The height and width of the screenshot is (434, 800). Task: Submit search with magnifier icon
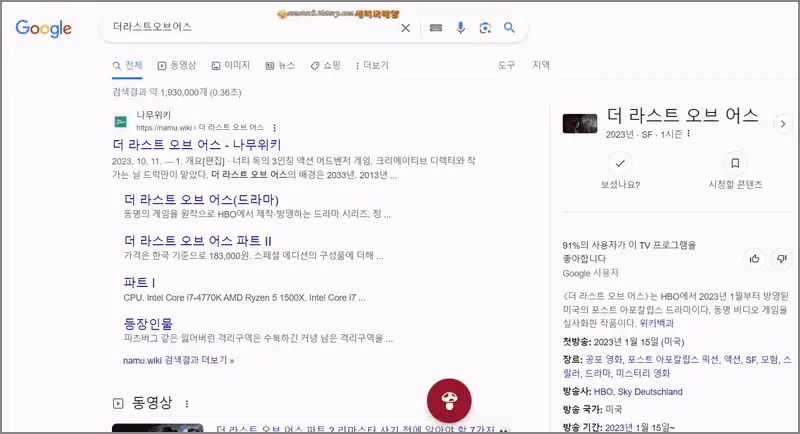[509, 28]
